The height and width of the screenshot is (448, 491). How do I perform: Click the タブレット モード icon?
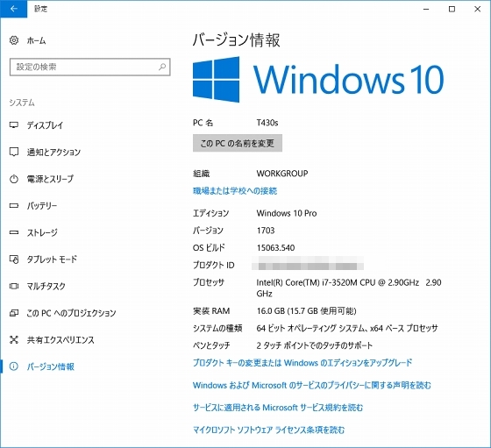[x=14, y=260]
